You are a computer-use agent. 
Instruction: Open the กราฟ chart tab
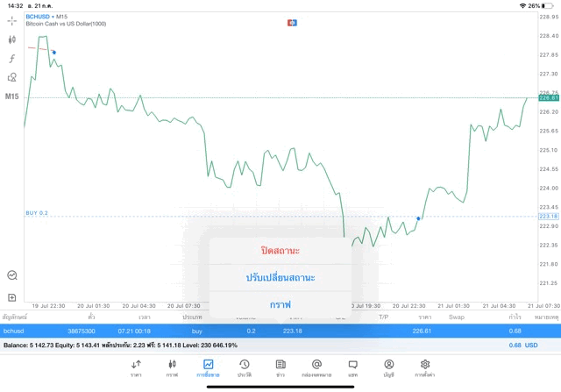point(172,367)
